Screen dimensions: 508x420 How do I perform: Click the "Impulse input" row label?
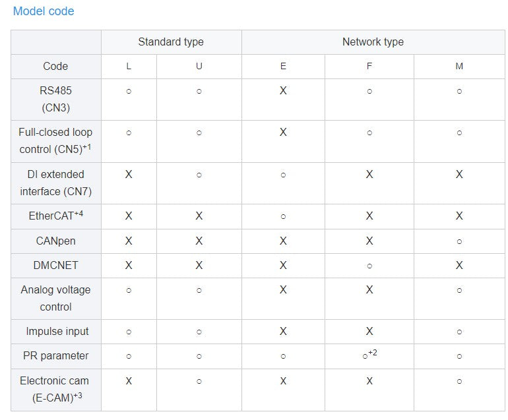(57, 331)
